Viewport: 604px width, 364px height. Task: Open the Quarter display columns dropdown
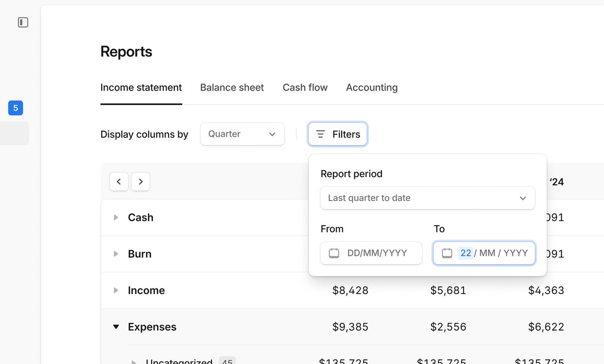pos(242,134)
